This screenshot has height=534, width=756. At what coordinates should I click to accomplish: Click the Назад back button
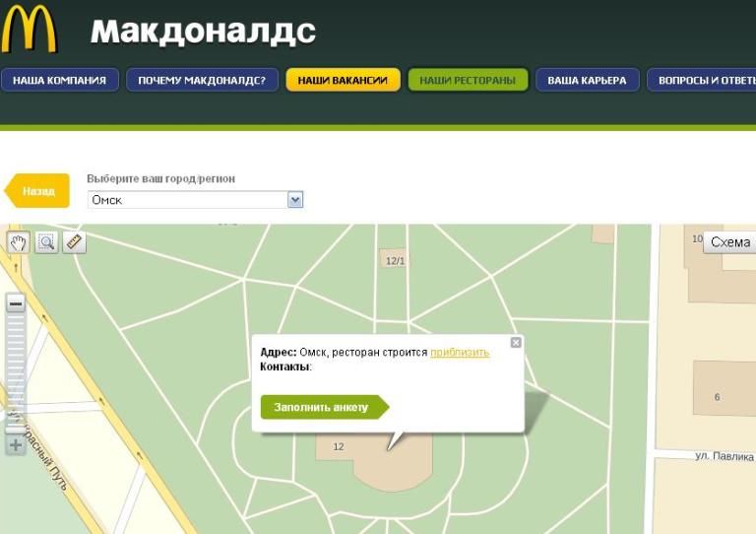point(37,191)
